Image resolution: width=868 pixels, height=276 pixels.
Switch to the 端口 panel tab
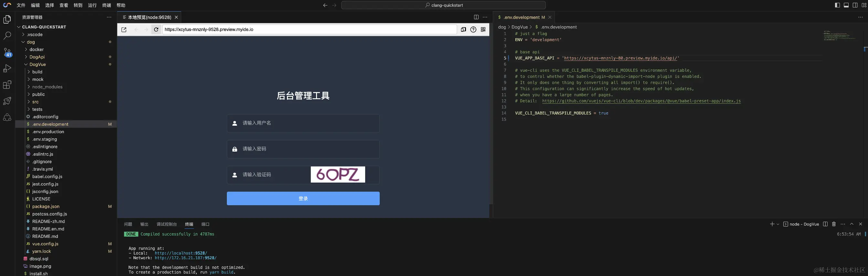[205, 224]
